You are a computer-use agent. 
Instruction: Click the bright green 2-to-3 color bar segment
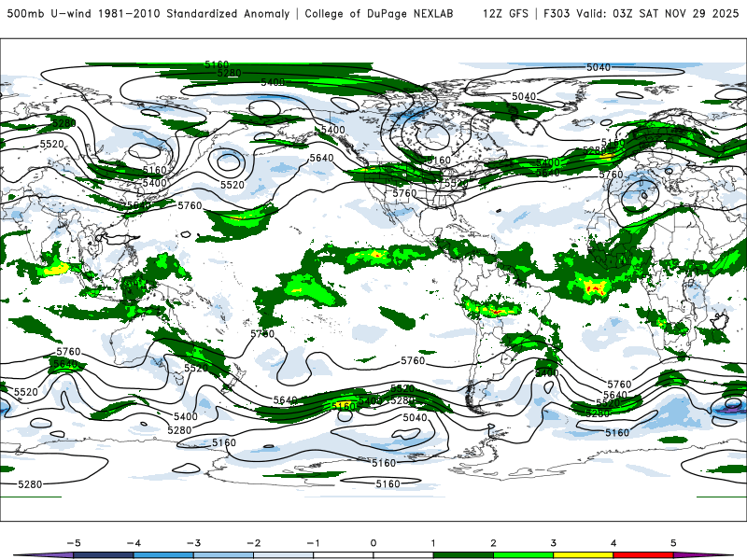[523, 555]
